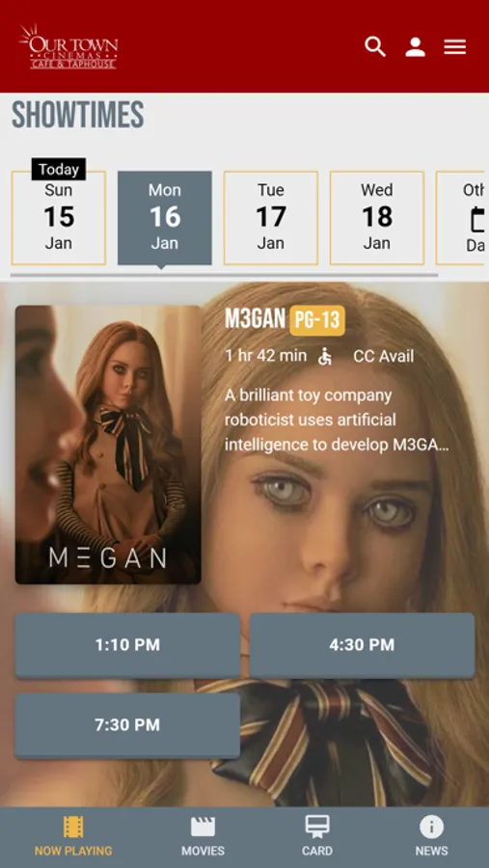Choose the 1:10 PM showtime
489x868 pixels.
coord(127,645)
